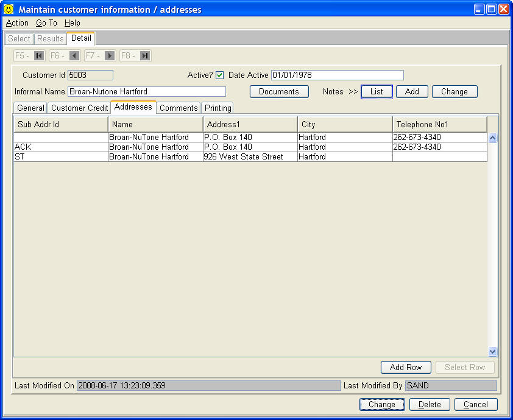Click the Sub Addr Id column header
Viewport: 513px width, 420px height.
click(x=61, y=124)
